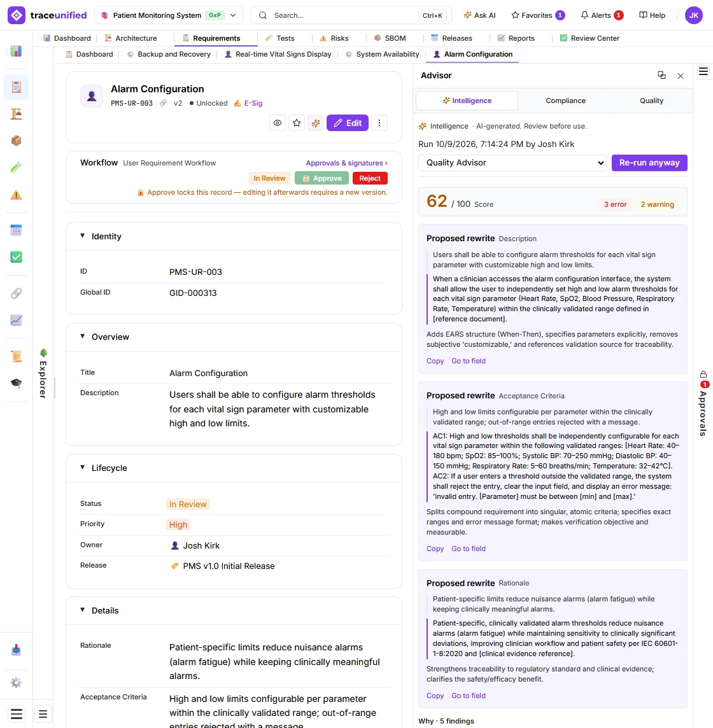Collapse the Details section
The width and height of the screenshot is (713, 728).
tap(82, 610)
